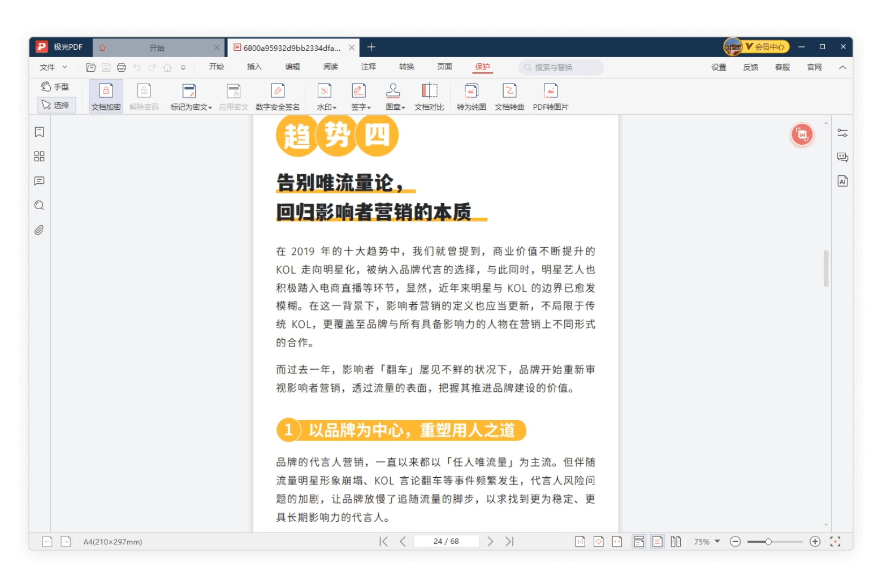Click the vertical document scrollbar thumb
The width and height of the screenshot is (882, 588).
[x=826, y=268]
